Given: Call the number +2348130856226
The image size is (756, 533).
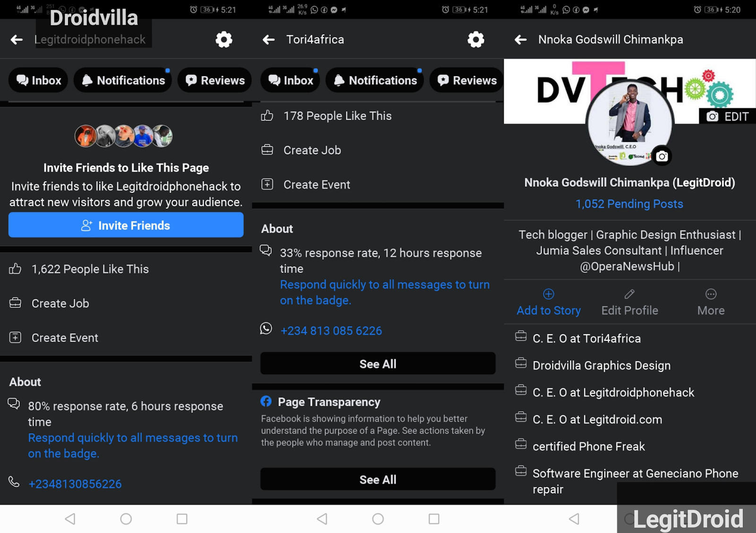Looking at the screenshot, I should click(75, 484).
